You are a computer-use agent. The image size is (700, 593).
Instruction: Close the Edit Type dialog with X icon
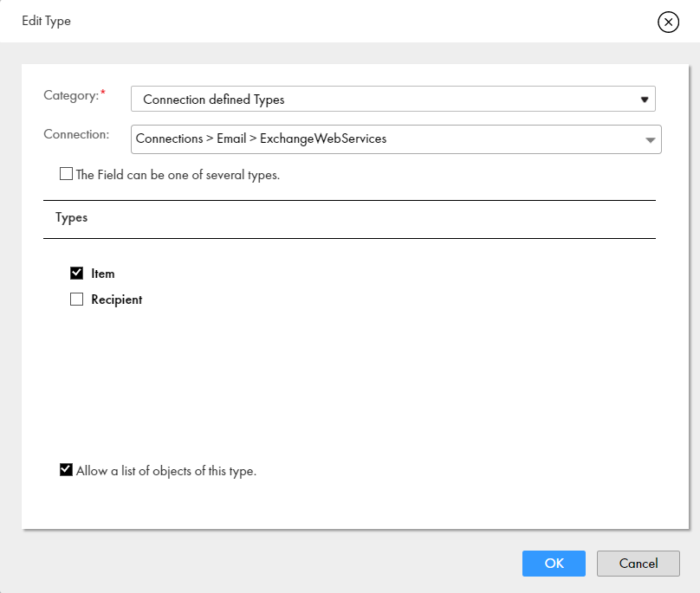coord(668,22)
